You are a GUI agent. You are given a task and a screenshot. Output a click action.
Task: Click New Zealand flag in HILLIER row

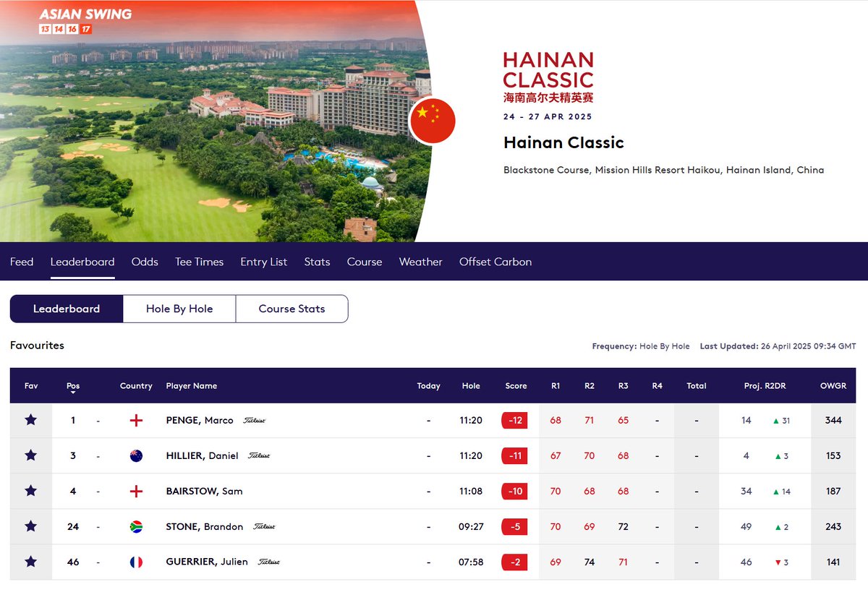[x=136, y=455]
